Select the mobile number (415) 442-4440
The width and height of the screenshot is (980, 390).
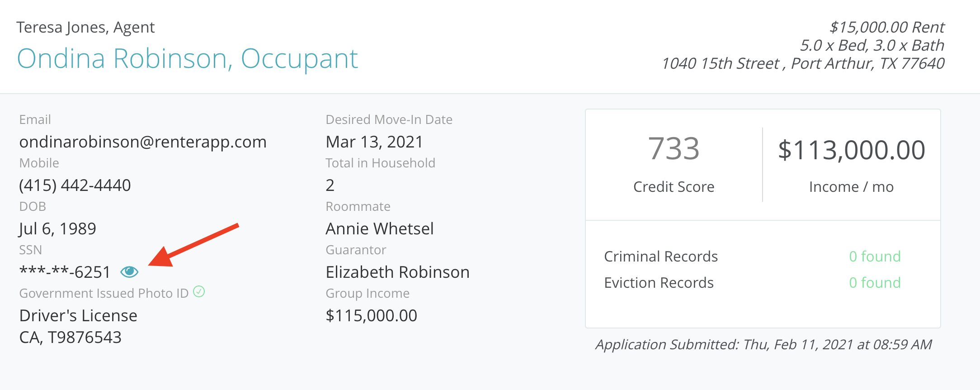coord(75,185)
